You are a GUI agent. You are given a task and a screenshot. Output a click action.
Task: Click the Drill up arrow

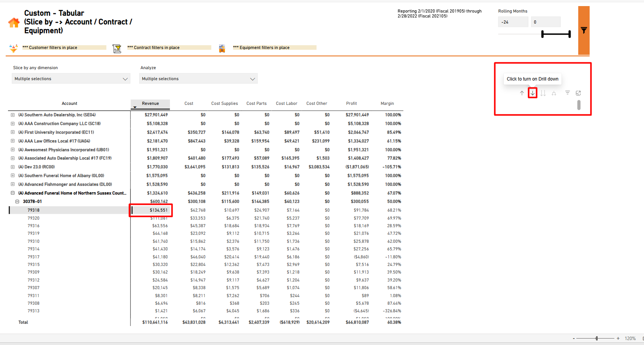coord(522,93)
